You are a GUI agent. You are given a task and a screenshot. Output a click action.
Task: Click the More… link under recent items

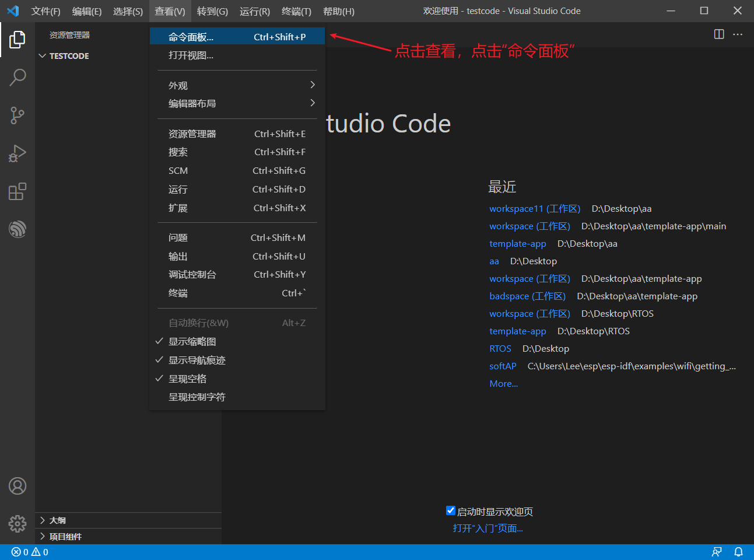[503, 383]
